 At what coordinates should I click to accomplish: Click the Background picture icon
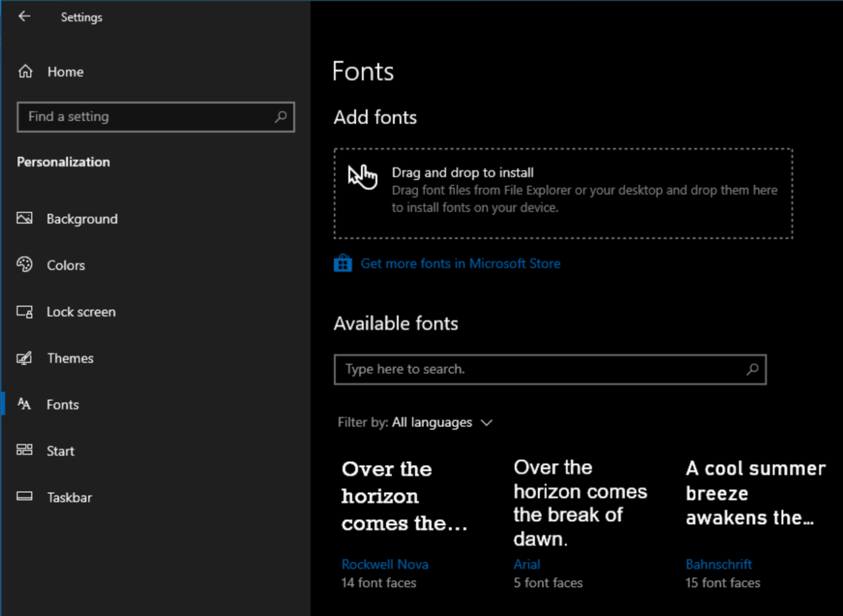tap(24, 218)
